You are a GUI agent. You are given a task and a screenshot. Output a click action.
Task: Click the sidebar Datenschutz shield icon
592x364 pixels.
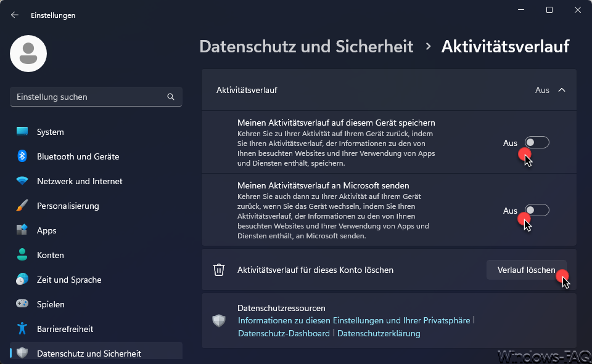pos(22,353)
